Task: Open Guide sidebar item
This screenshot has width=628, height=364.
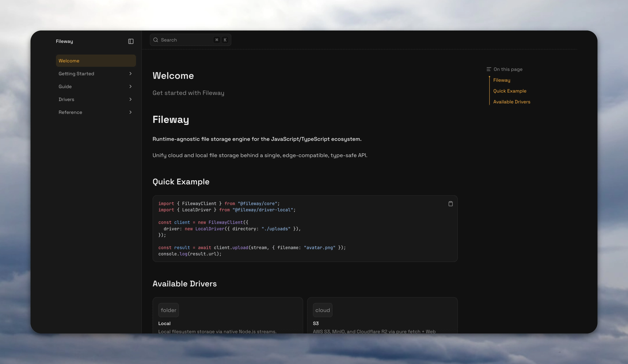Action: point(96,86)
